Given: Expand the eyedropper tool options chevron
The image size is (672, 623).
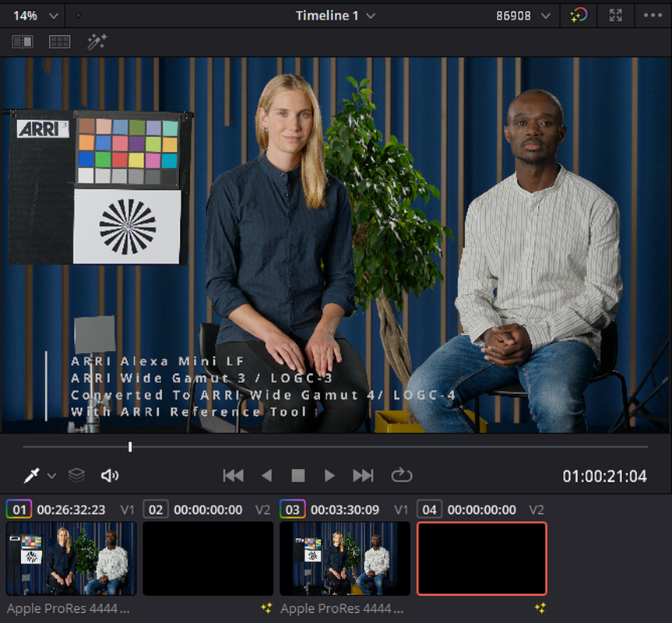Looking at the screenshot, I should click(51, 476).
